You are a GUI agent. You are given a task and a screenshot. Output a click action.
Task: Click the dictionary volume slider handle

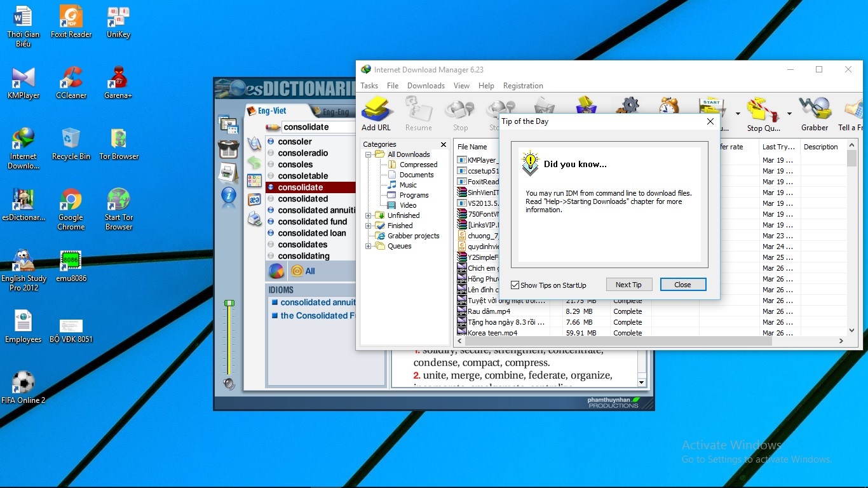[x=229, y=304]
